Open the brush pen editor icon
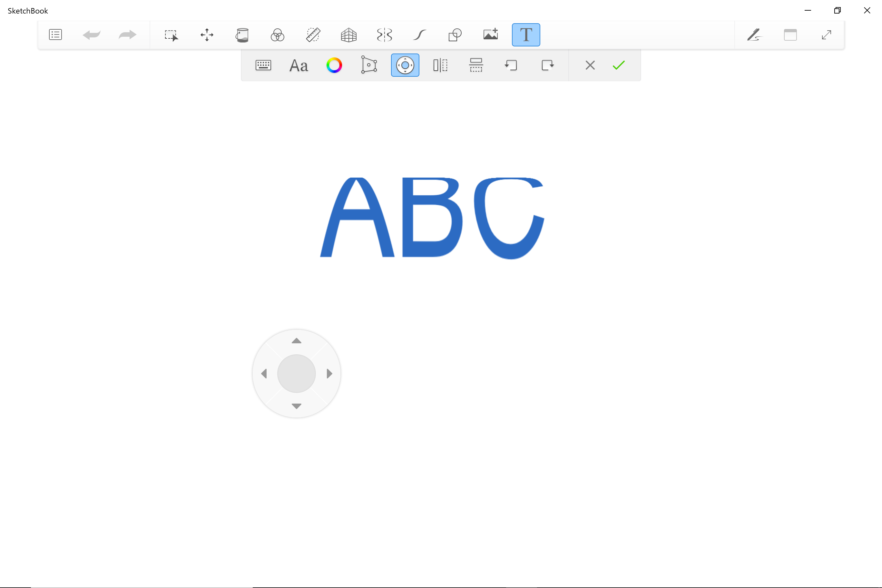882x588 pixels. click(754, 35)
